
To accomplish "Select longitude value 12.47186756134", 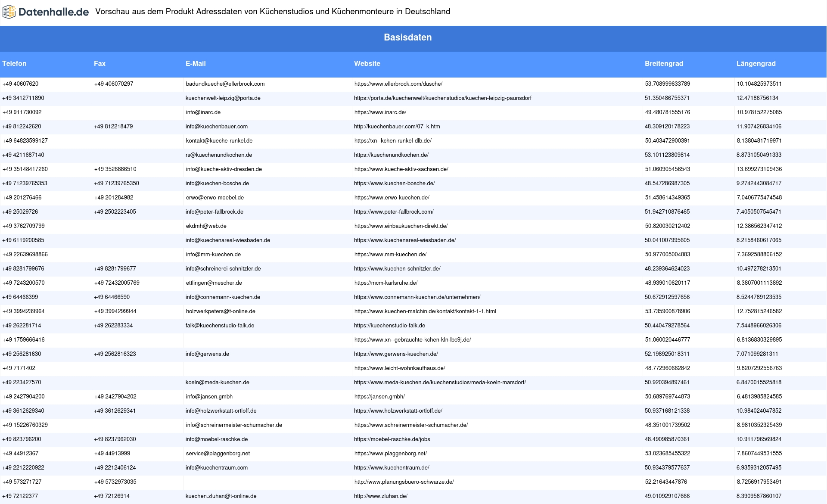I will pos(757,98).
